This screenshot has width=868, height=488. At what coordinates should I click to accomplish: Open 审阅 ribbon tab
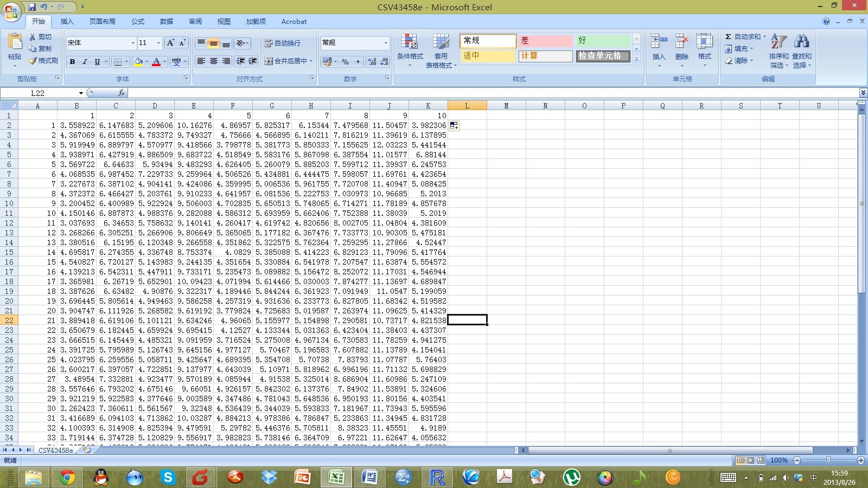195,22
